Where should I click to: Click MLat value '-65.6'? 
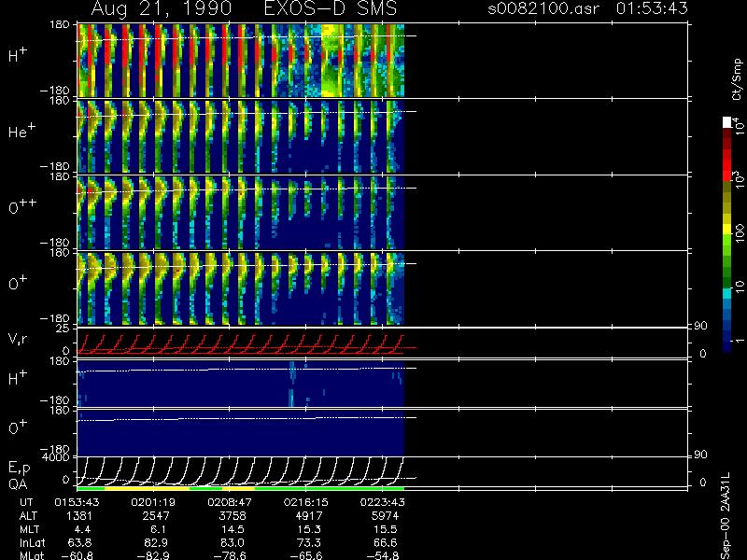[x=306, y=555]
